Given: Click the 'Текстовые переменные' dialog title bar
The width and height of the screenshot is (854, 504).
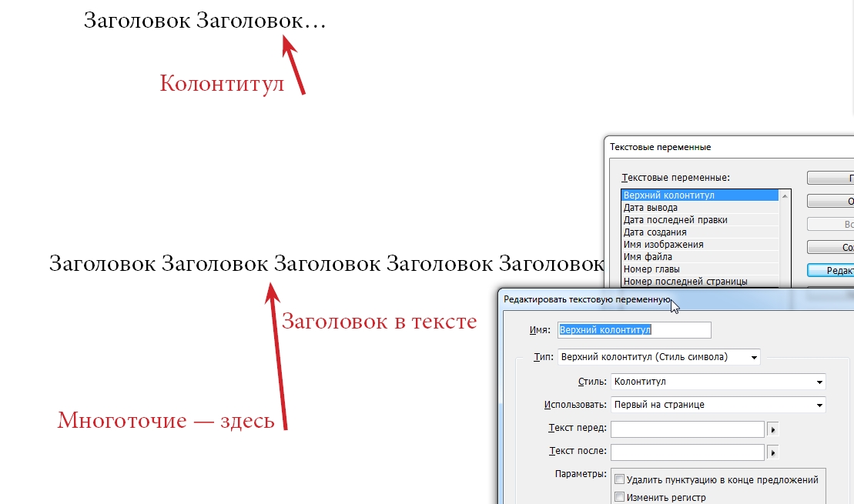Looking at the screenshot, I should point(728,147).
